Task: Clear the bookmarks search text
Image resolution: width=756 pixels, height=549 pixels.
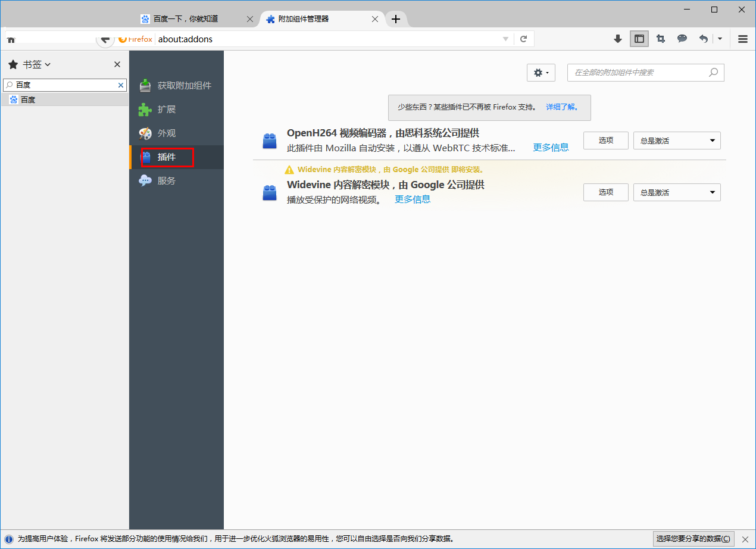Action: pyautogui.click(x=121, y=85)
